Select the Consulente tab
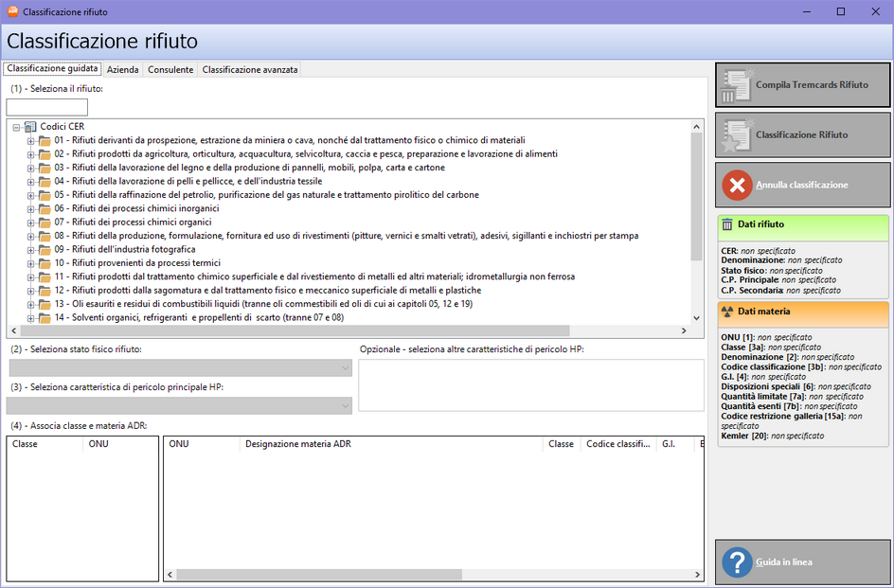Screen dimensions: 894x588 click(170, 70)
